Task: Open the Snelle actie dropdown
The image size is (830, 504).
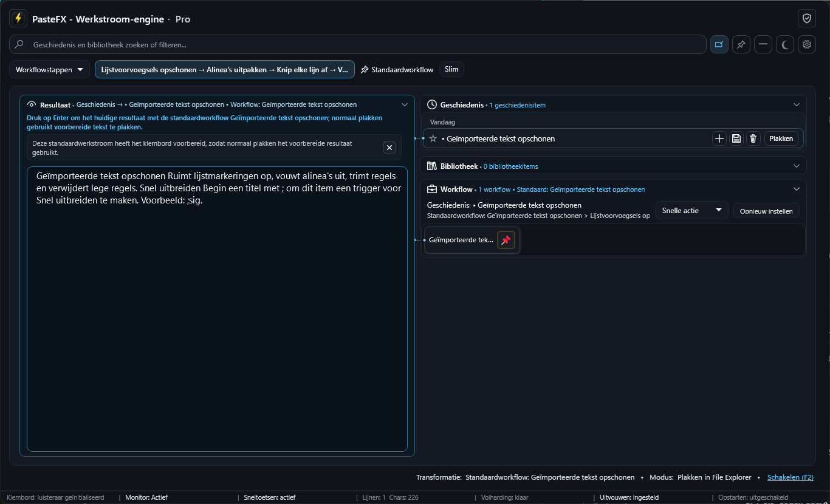Action: tap(692, 211)
